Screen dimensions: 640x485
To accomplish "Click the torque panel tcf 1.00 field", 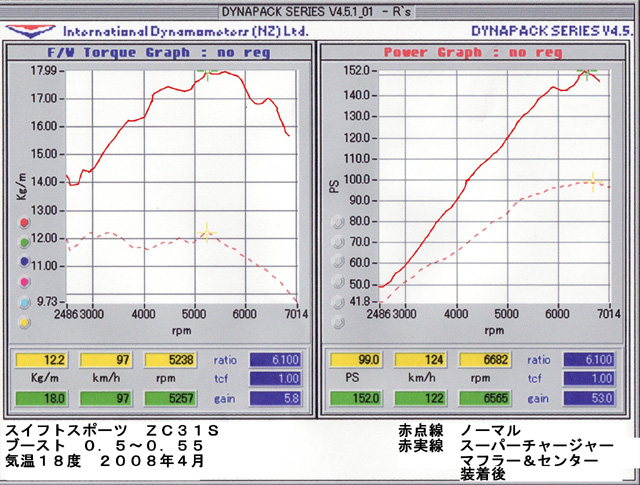I will click(276, 378).
